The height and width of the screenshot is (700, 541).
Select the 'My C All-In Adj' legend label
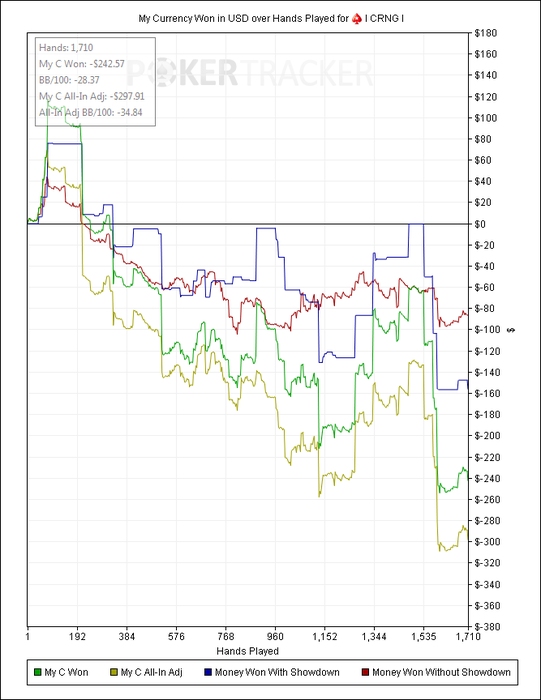coord(152,672)
